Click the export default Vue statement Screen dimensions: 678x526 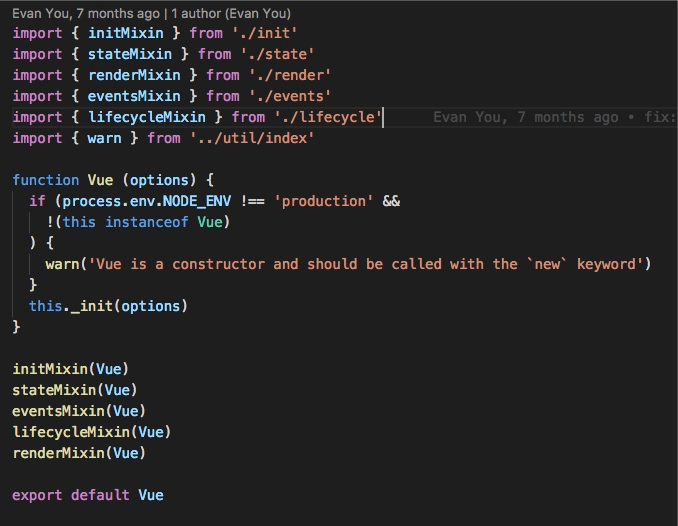point(88,495)
